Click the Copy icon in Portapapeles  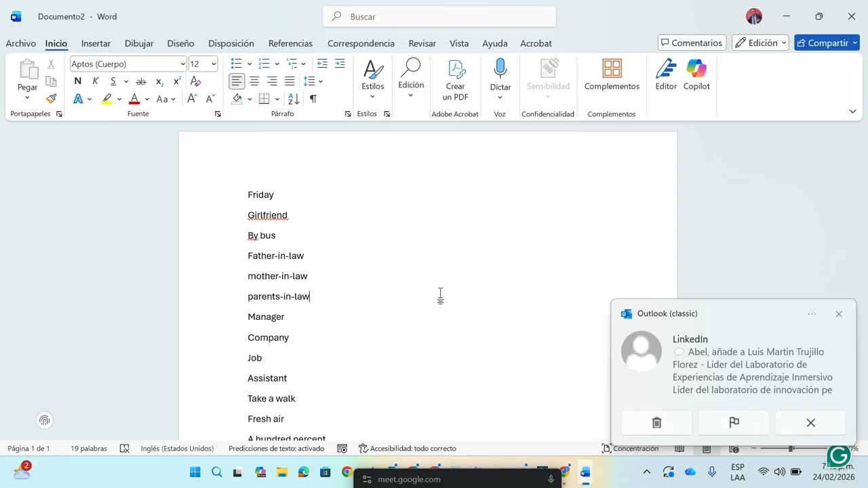coord(51,81)
